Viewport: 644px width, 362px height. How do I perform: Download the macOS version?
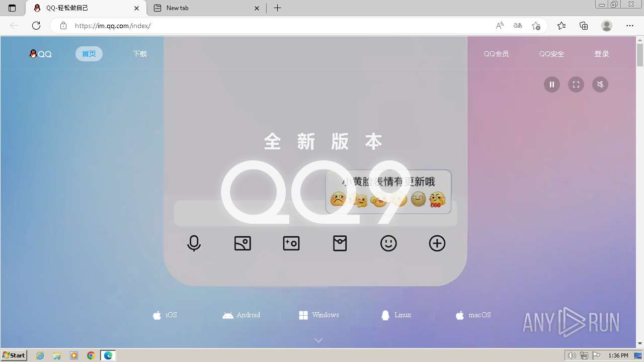tap(473, 315)
